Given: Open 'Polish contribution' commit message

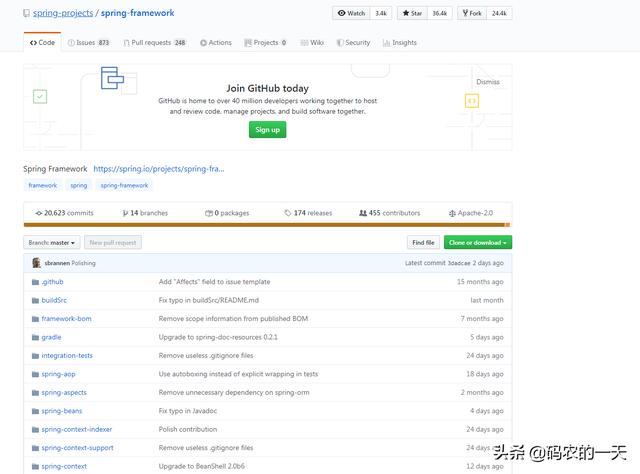Looking at the screenshot, I should (x=188, y=429).
